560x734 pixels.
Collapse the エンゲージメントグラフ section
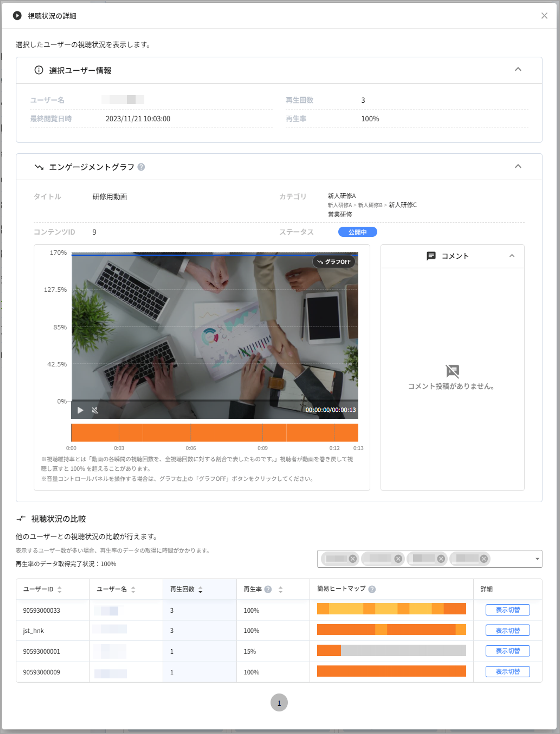coord(518,166)
